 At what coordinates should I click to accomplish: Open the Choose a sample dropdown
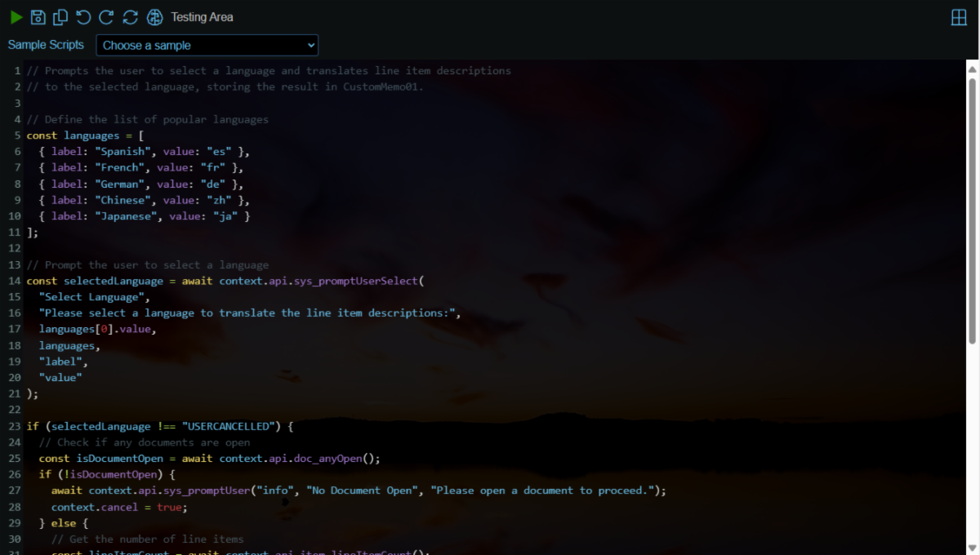click(207, 45)
